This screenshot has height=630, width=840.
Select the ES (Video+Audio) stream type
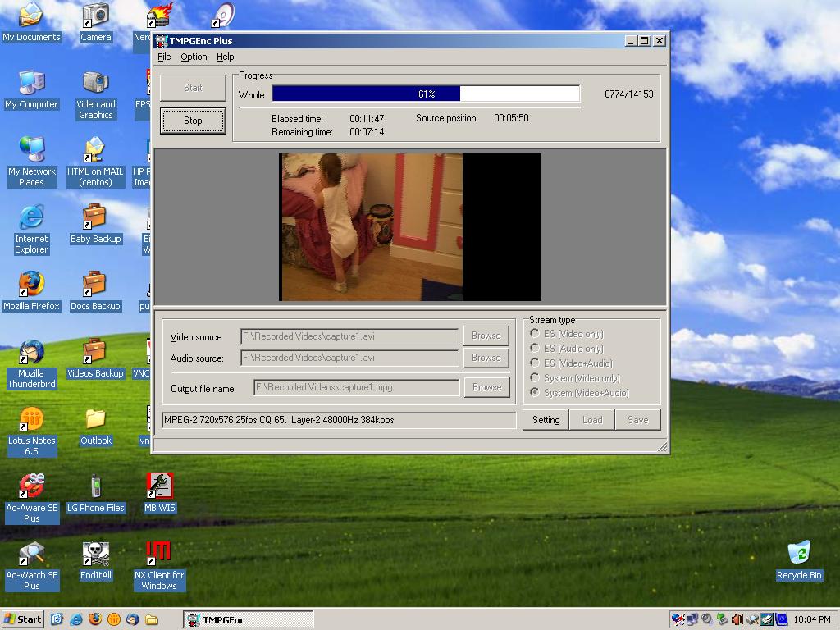(x=571, y=363)
